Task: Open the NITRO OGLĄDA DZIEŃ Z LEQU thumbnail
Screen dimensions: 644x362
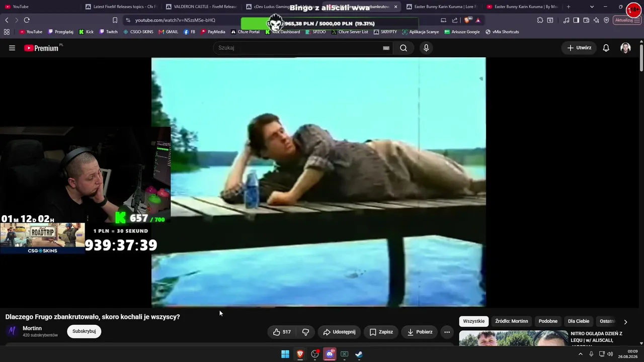Action: pyautogui.click(x=514, y=338)
